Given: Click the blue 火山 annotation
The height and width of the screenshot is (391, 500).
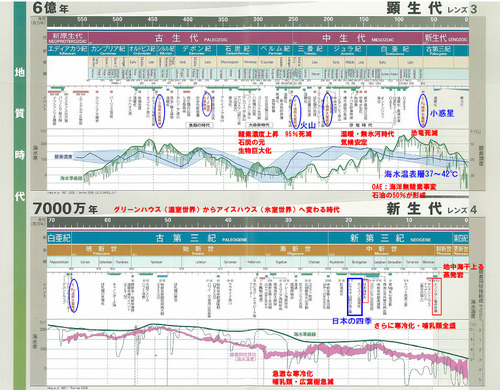Looking at the screenshot, I should [x=308, y=126].
